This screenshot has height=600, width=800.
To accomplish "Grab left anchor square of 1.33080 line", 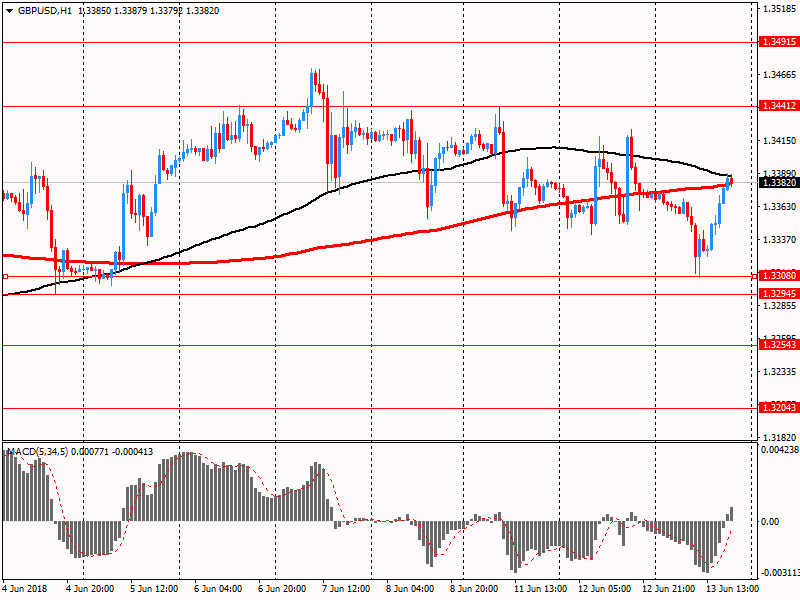I will (x=5, y=277).
